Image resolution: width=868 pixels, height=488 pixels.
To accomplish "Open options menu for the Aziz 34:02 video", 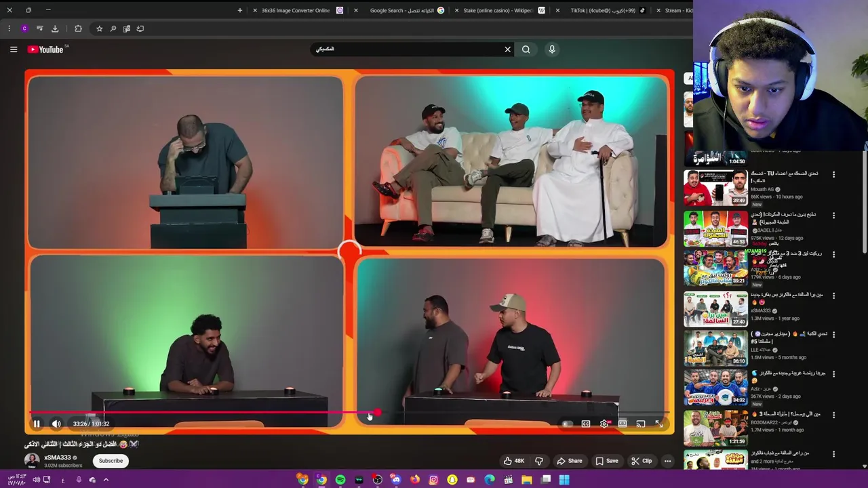I will 833,374.
